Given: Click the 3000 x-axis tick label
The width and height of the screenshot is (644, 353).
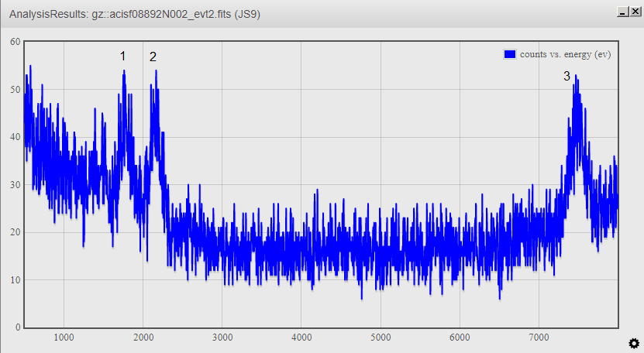Looking at the screenshot, I should tap(222, 338).
